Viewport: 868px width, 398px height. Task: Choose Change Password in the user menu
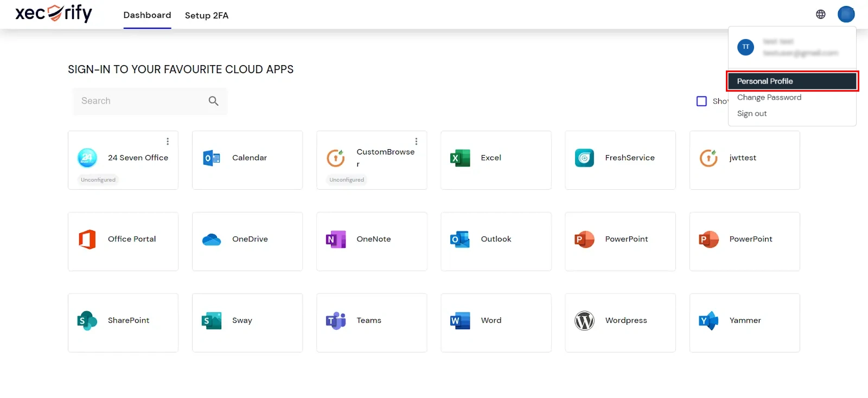coord(769,98)
